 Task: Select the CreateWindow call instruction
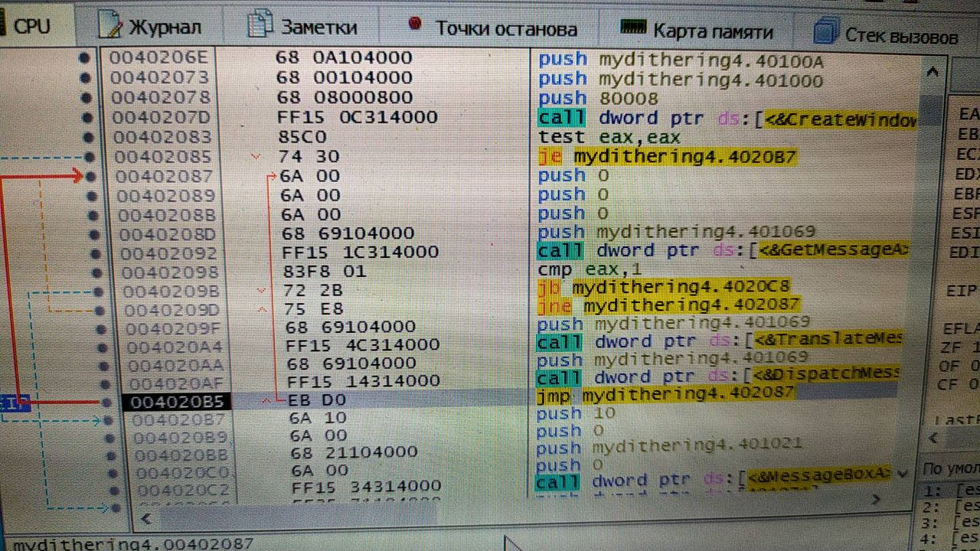pos(727,118)
